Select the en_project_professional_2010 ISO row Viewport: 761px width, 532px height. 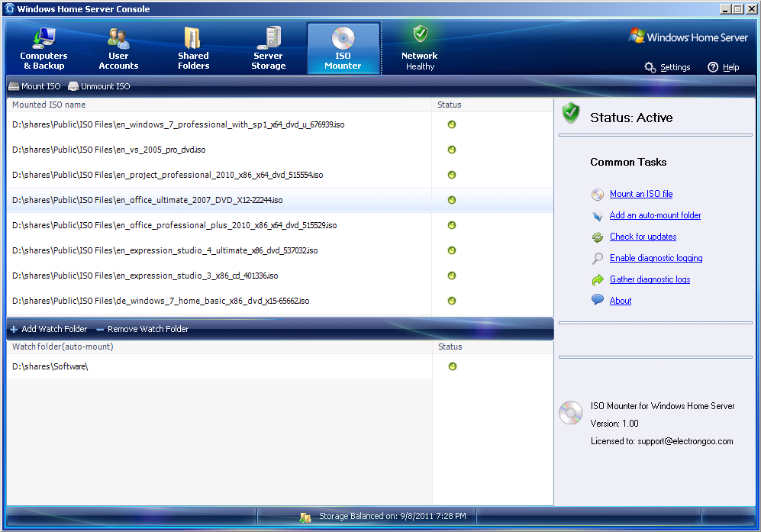[279, 176]
